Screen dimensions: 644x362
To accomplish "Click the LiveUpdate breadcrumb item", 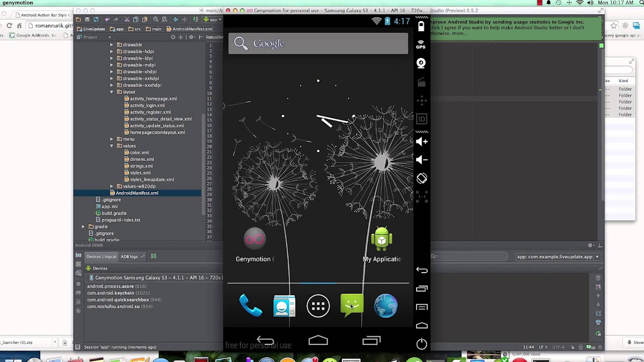I will 91,29.
